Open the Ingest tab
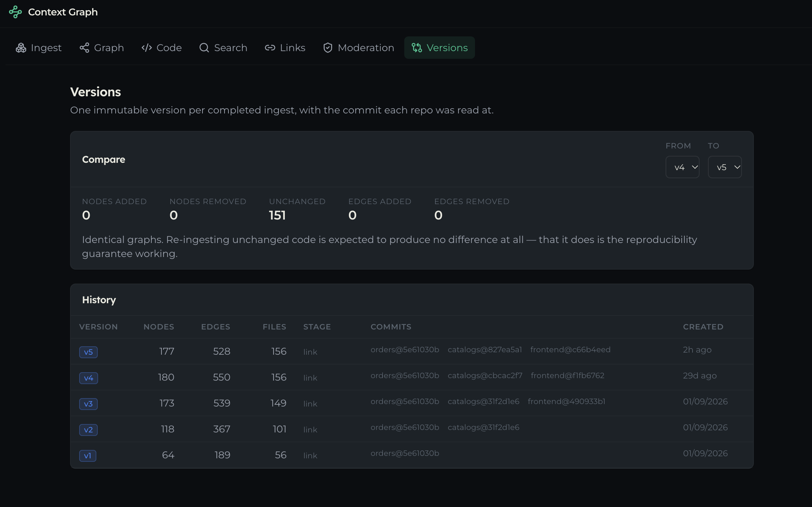Image resolution: width=812 pixels, height=507 pixels. pos(39,48)
